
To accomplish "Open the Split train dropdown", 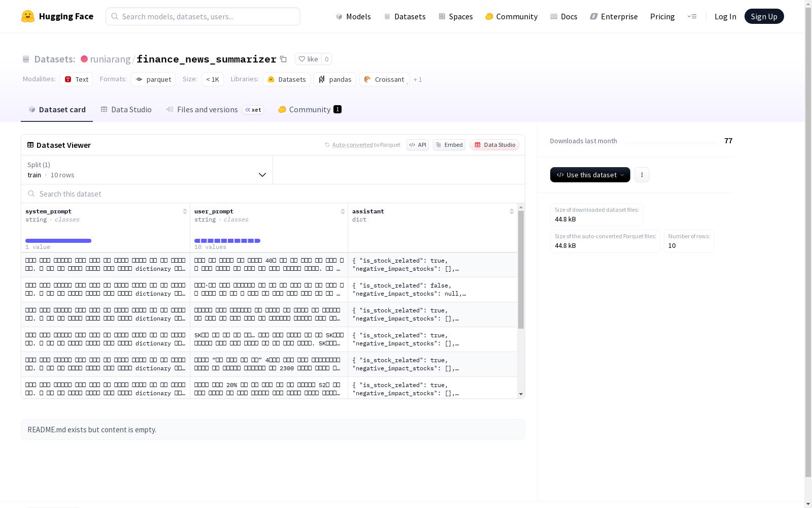I will click(147, 170).
